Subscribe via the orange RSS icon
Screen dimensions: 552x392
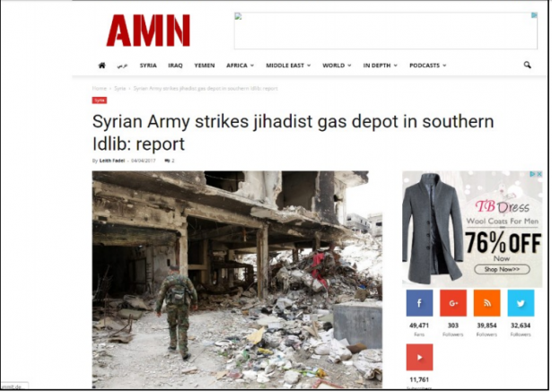[486, 303]
